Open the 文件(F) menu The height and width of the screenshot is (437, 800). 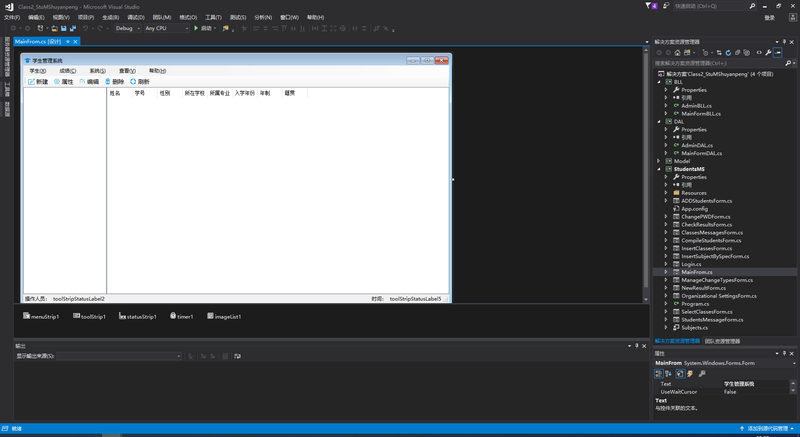tap(12, 17)
